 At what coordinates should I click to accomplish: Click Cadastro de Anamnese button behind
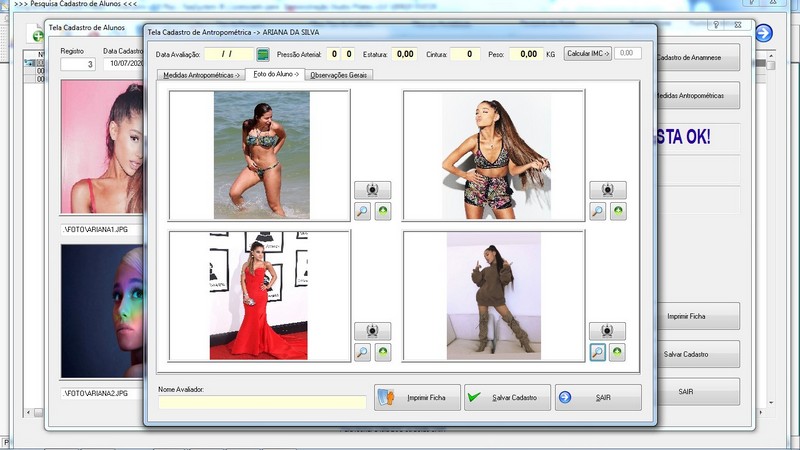coord(698,58)
